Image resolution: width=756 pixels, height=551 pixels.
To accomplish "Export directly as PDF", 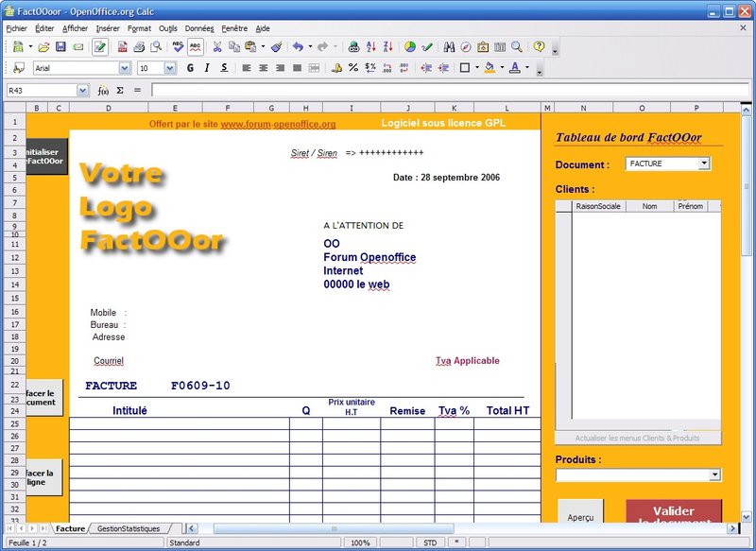I will tap(123, 46).
